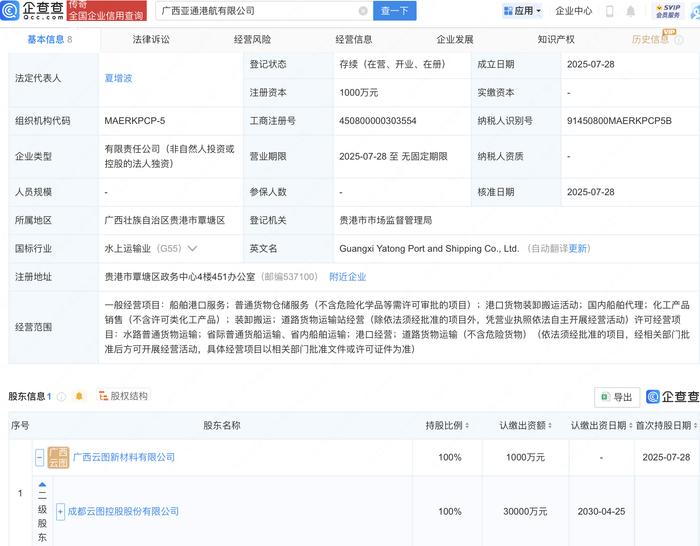Select 2030-04-25 contribution date cell
Viewport: 700px width, 546px height.
point(601,512)
